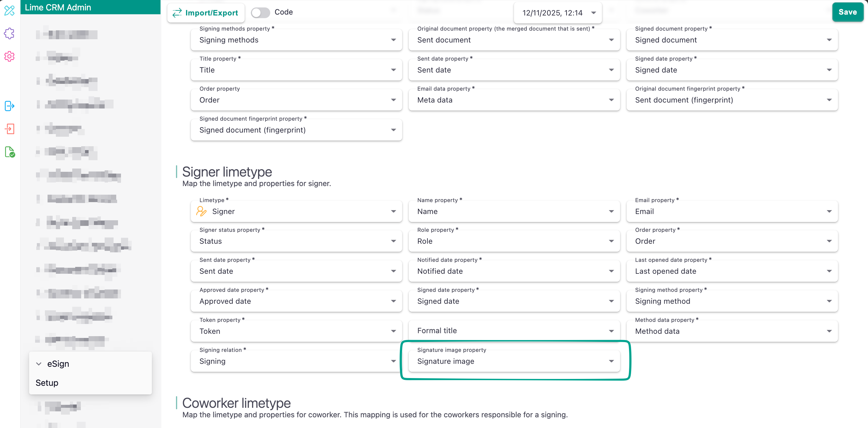The image size is (868, 428).
Task: Open the pink gear settings icon
Action: coord(10,56)
